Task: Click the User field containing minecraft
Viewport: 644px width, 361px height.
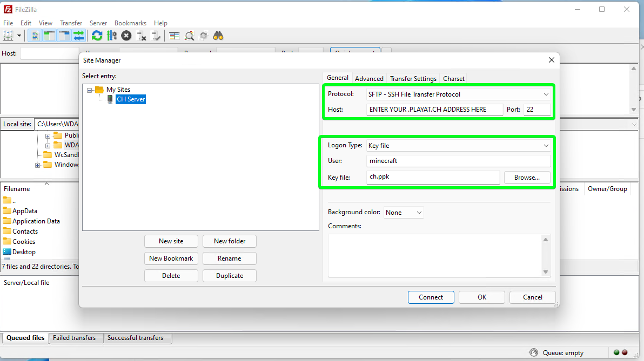Action: coord(458,161)
